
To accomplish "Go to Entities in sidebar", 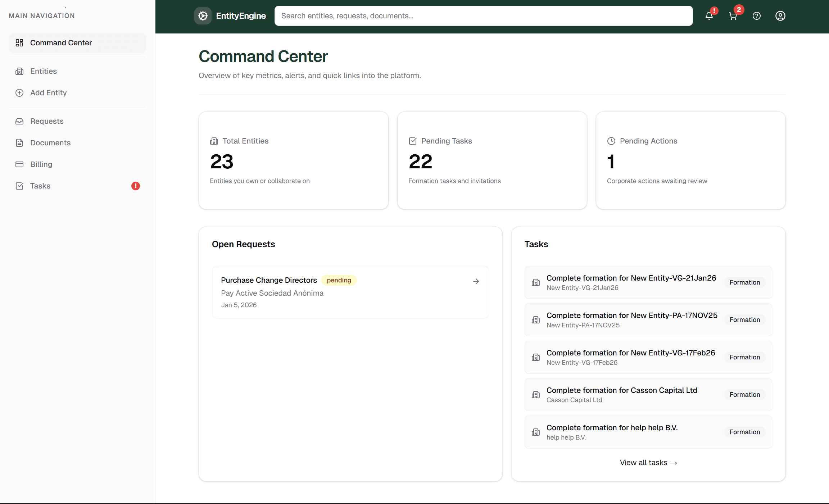I will [x=43, y=71].
